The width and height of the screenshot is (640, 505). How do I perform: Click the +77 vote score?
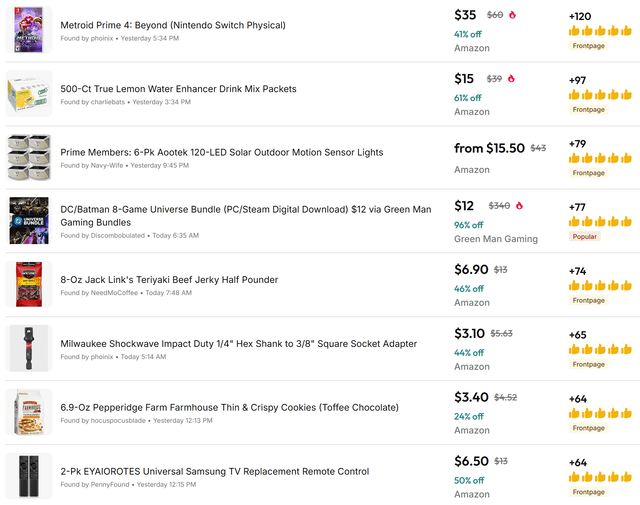(x=577, y=207)
